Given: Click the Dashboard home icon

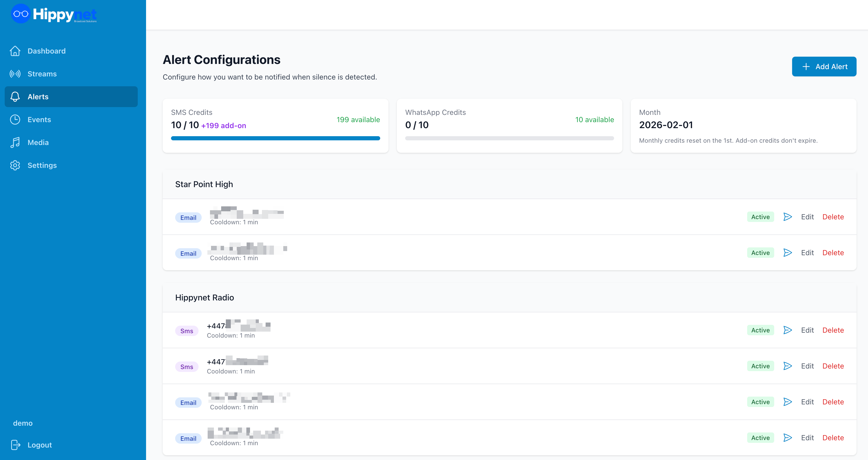Looking at the screenshot, I should coord(15,51).
